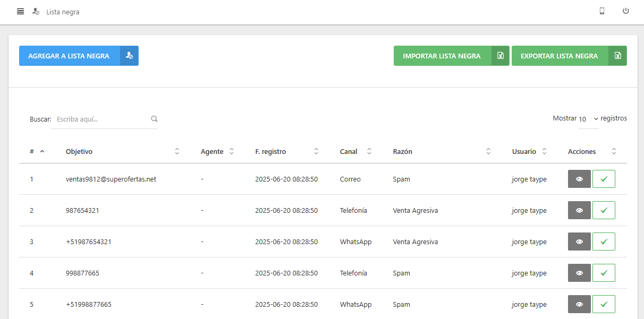View details of row 987654321 eye icon
Image resolution: width=644 pixels, height=319 pixels.
[x=579, y=211]
